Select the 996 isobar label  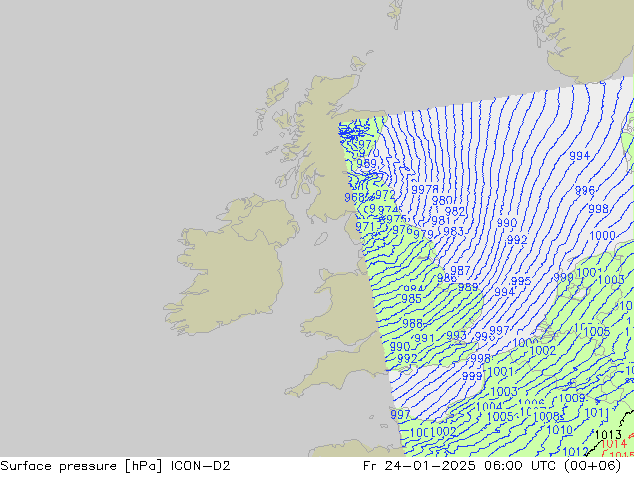pyautogui.click(x=585, y=190)
